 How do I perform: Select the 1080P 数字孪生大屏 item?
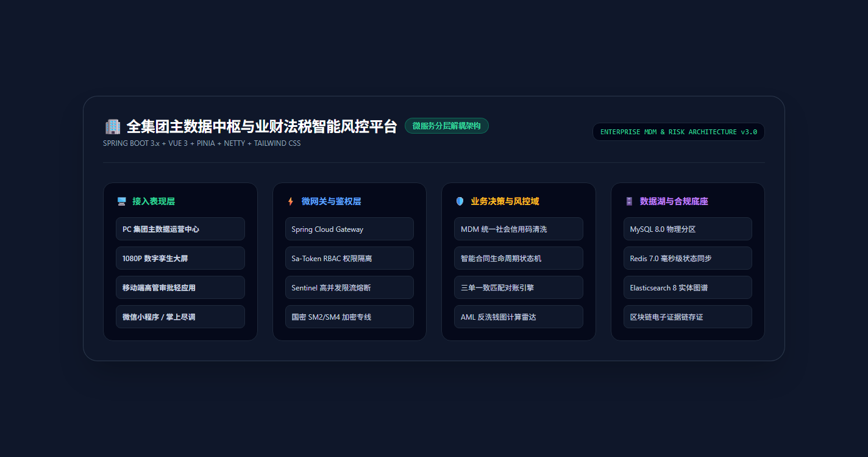pyautogui.click(x=180, y=258)
